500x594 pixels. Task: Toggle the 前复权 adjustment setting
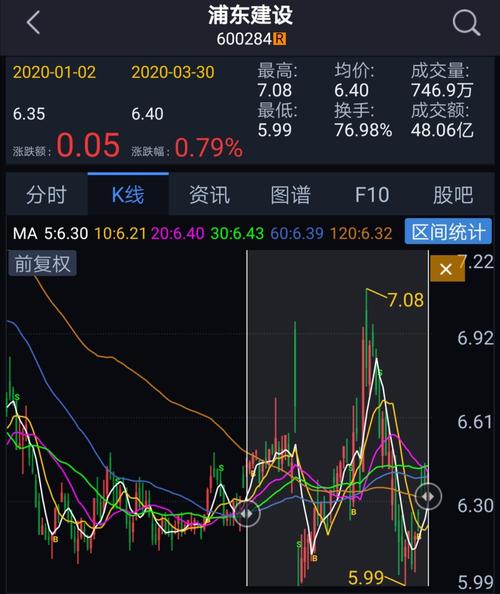click(x=42, y=263)
